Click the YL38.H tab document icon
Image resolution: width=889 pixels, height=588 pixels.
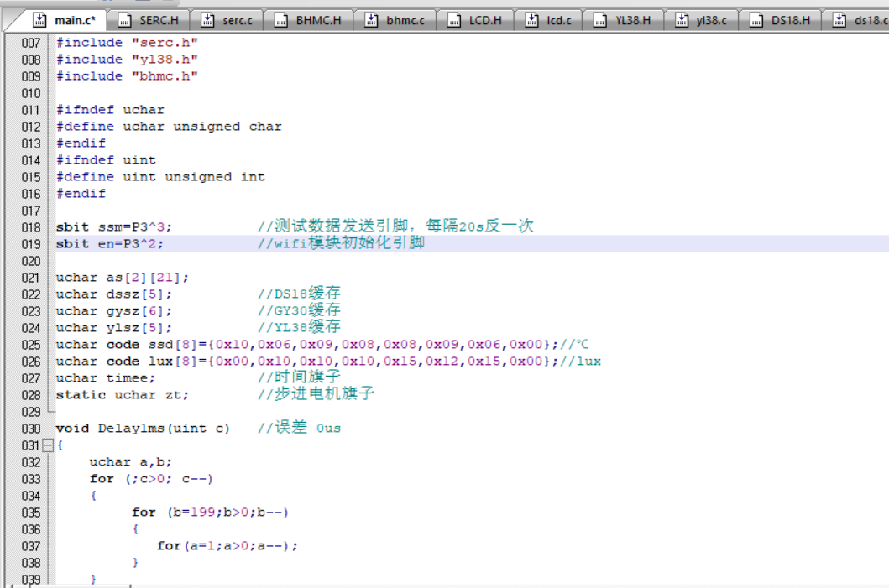tap(599, 20)
